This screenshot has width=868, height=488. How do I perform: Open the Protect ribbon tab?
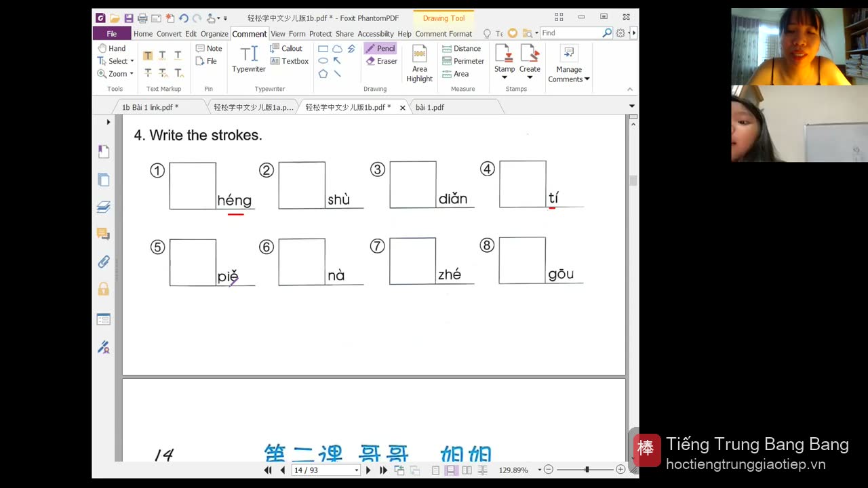[x=320, y=34]
